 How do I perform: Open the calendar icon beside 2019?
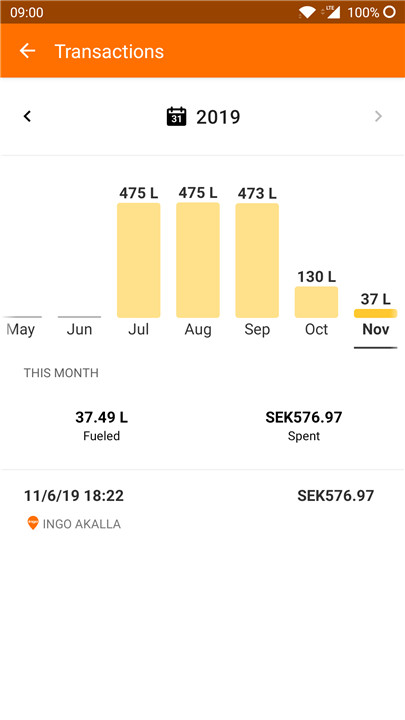coord(176,116)
